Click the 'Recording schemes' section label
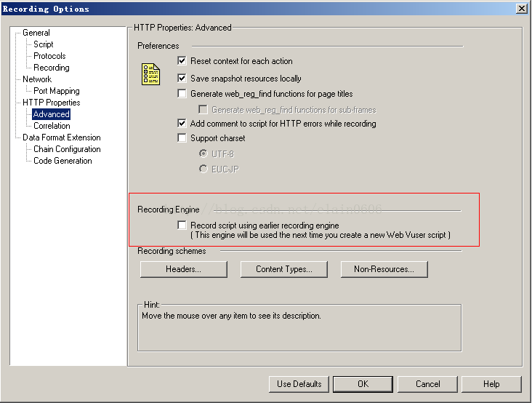 click(x=172, y=251)
